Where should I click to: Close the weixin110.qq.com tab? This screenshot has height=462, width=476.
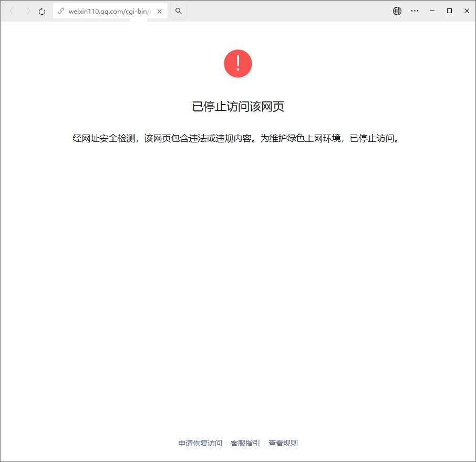tap(160, 11)
